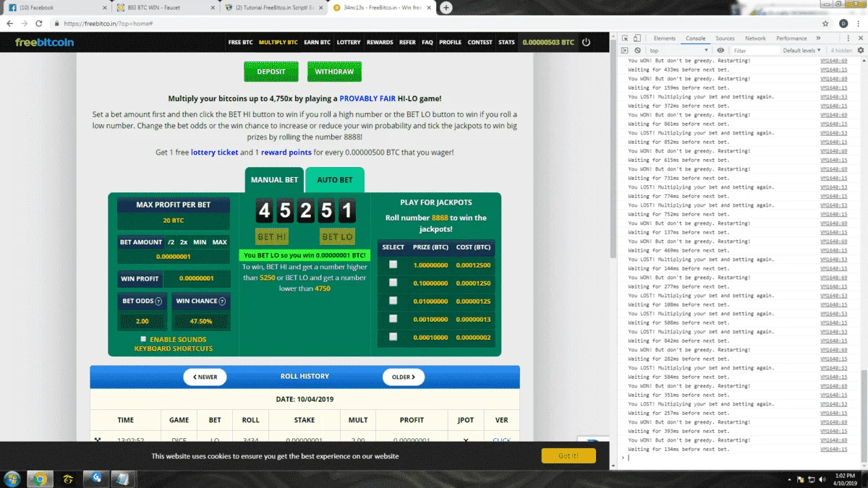This screenshot has height=488, width=868.
Task: Toggle the DevTools device toolbar icon
Action: pos(637,38)
